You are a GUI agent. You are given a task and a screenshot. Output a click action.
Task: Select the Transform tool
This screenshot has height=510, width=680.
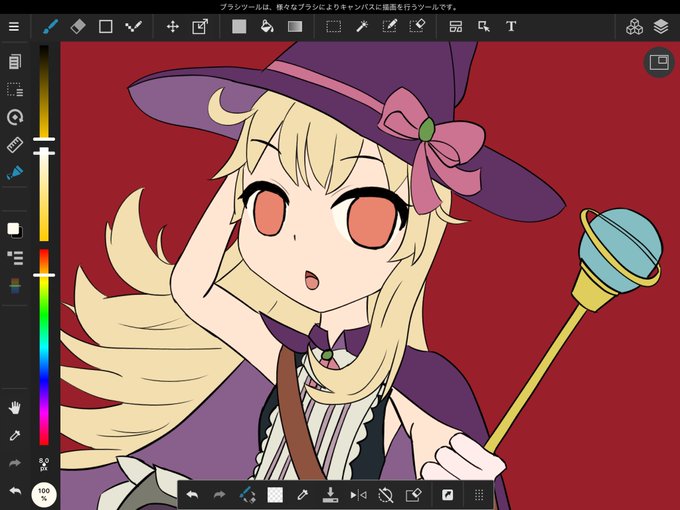click(x=200, y=26)
